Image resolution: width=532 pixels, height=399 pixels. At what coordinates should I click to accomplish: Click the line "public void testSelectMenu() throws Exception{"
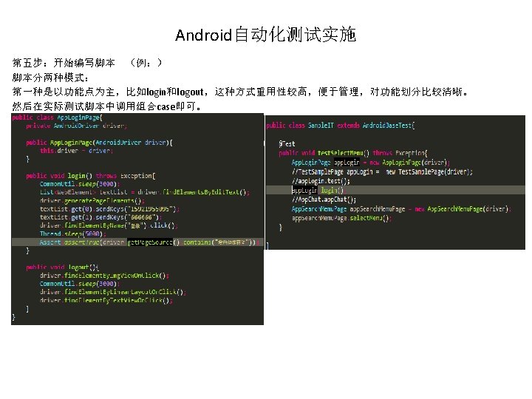[353, 153]
